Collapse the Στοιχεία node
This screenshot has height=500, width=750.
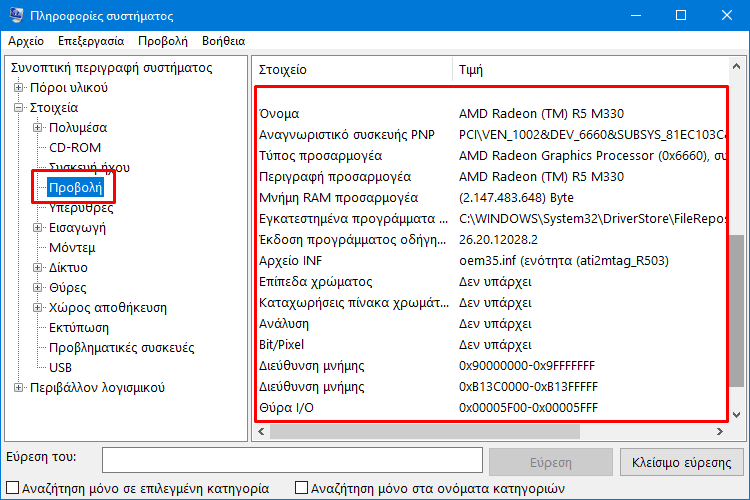point(18,108)
